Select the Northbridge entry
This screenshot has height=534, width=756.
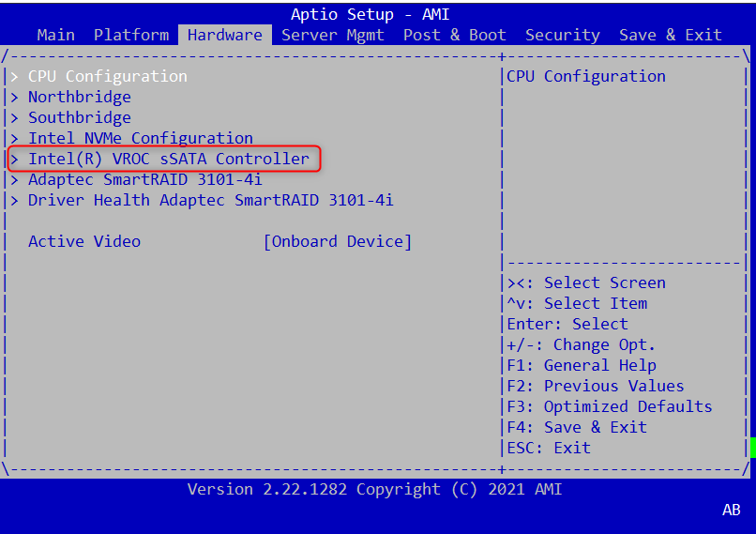80,97
